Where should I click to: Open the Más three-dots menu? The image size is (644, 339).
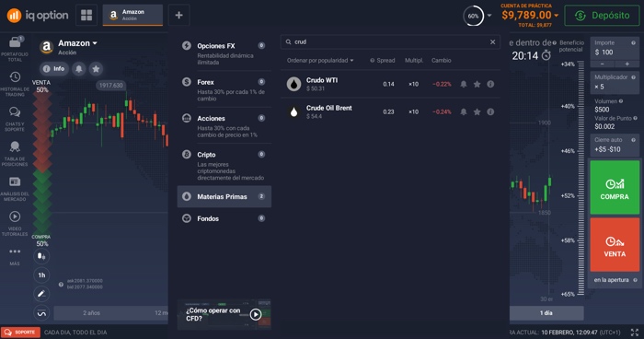15,255
